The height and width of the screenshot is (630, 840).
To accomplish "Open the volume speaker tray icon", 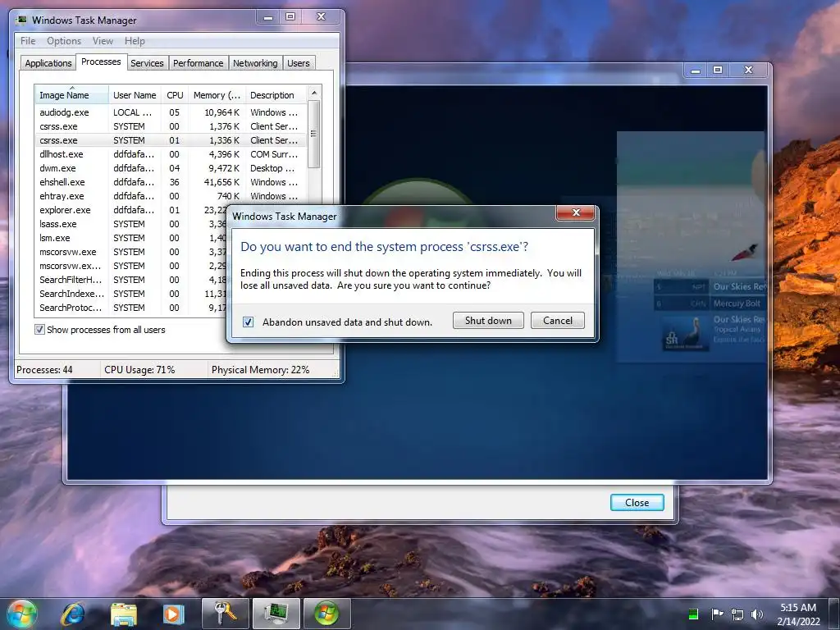I will coord(757,614).
